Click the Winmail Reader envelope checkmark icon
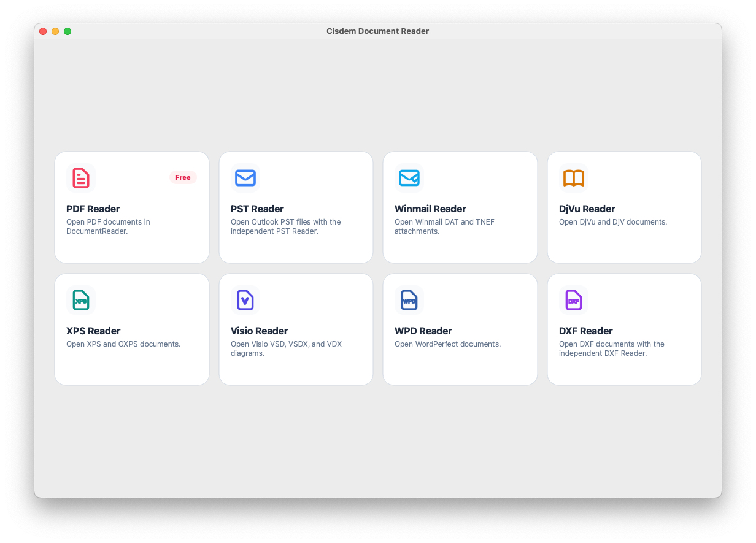Viewport: 756px width, 543px height. tap(409, 178)
